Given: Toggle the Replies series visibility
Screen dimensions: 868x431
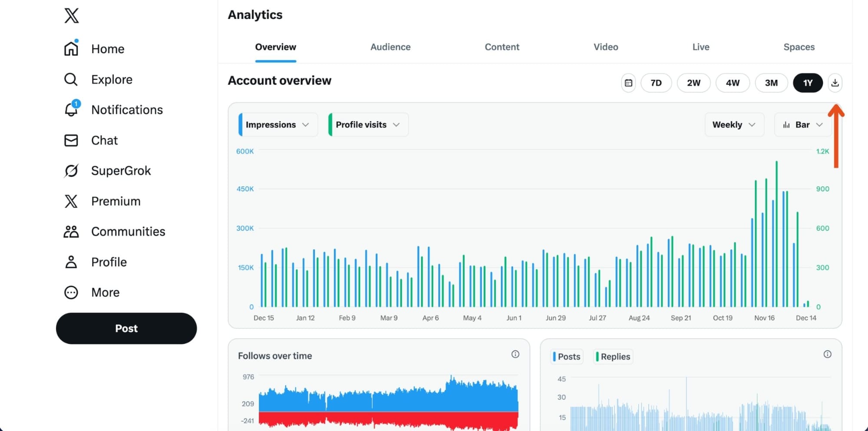Looking at the screenshot, I should [613, 356].
